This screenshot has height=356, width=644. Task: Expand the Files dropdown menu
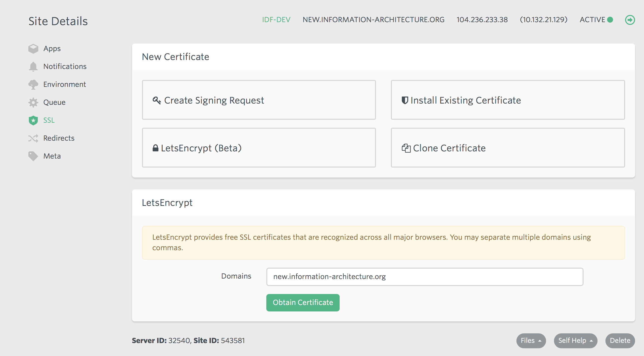[x=531, y=341]
